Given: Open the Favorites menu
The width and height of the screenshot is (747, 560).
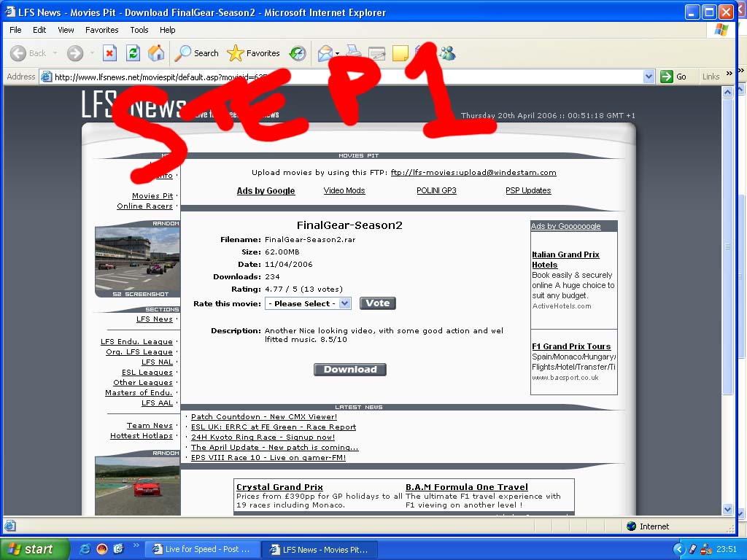Looking at the screenshot, I should 102,30.
